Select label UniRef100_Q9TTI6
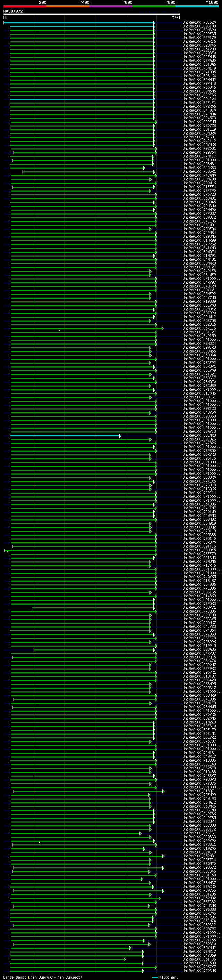The width and height of the screenshot is (222, 980). (x=199, y=546)
